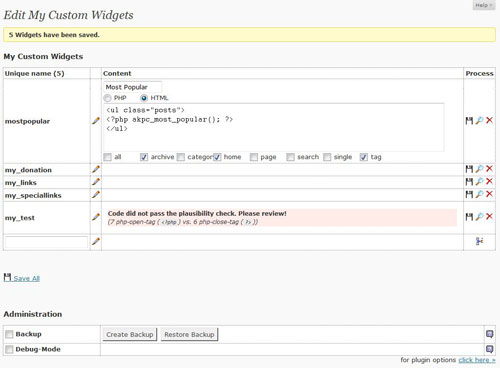Preview my_speciallinks widget with magnifier icon
Image resolution: width=500 pixels, height=368 pixels.
479,194
